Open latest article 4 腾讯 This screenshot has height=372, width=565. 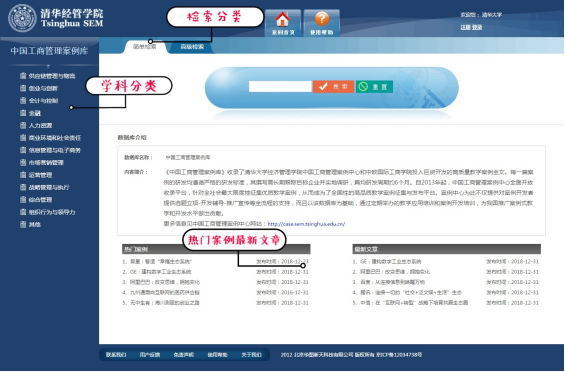tap(411, 292)
